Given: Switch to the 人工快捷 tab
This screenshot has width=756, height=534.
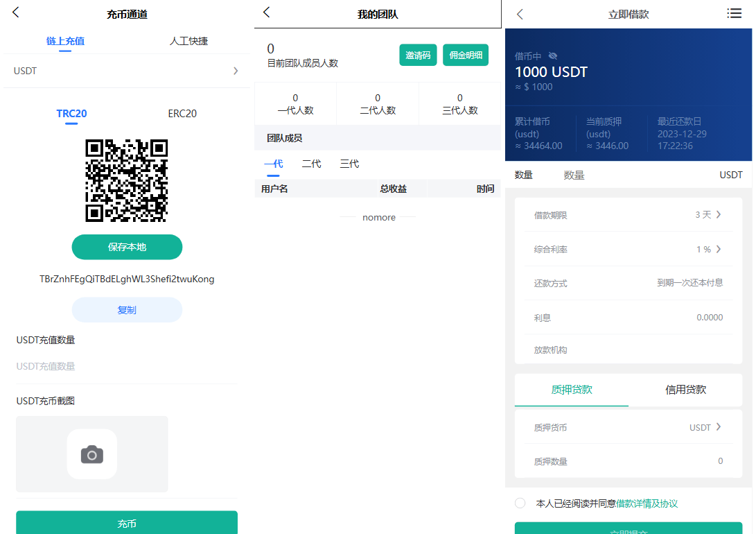Looking at the screenshot, I should tap(189, 41).
